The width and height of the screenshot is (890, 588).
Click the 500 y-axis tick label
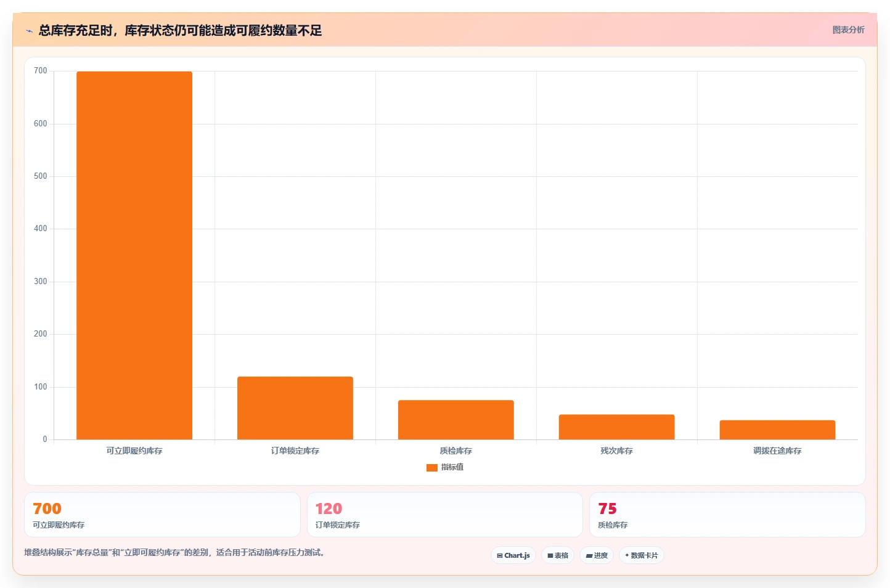pyautogui.click(x=41, y=176)
